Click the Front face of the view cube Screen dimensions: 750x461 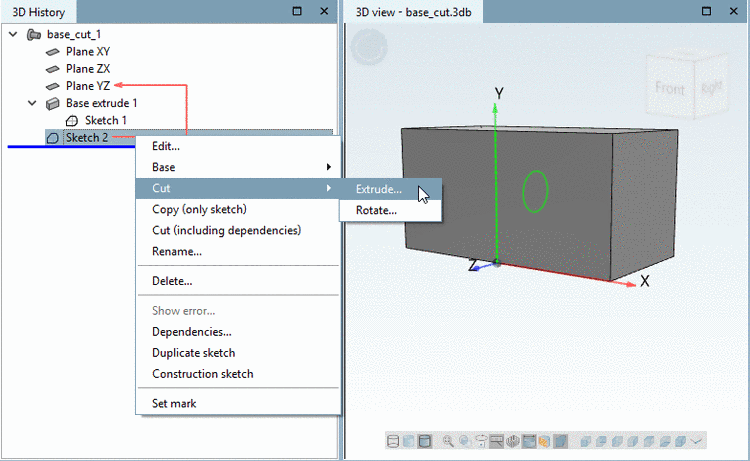(669, 88)
